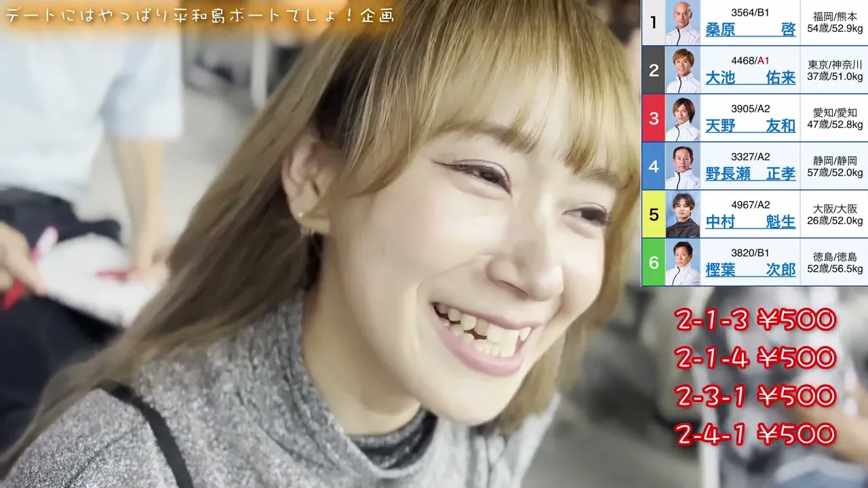Click registration text 3820/B1

(x=750, y=253)
